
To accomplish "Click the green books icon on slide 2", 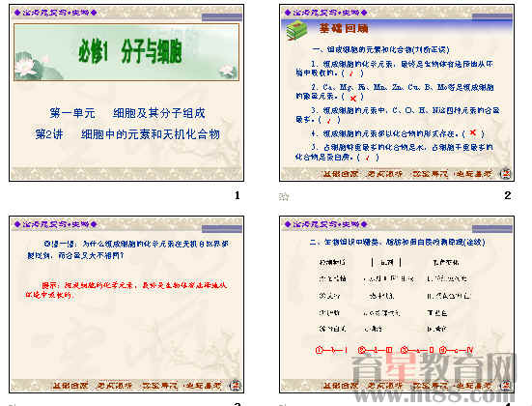I will [296, 30].
